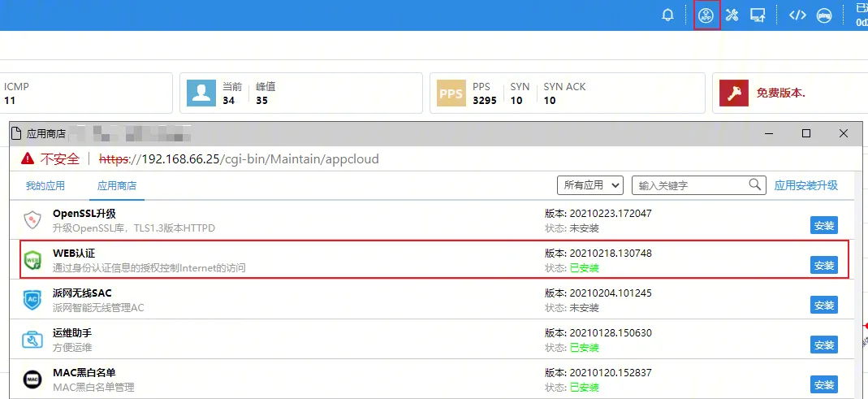Install the OpenSSL升级 app

coord(823,225)
